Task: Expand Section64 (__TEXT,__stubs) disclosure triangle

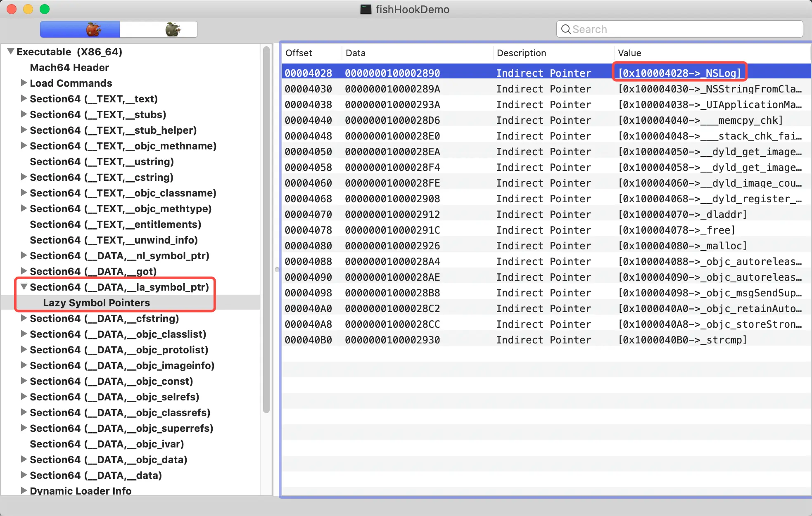Action: 24,114
